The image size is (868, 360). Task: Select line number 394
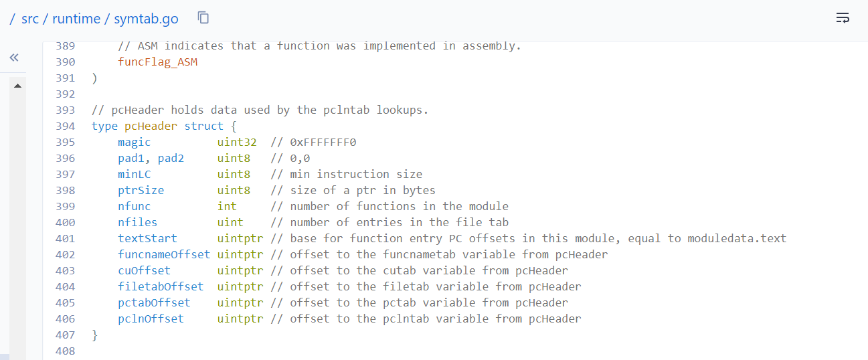tap(65, 126)
